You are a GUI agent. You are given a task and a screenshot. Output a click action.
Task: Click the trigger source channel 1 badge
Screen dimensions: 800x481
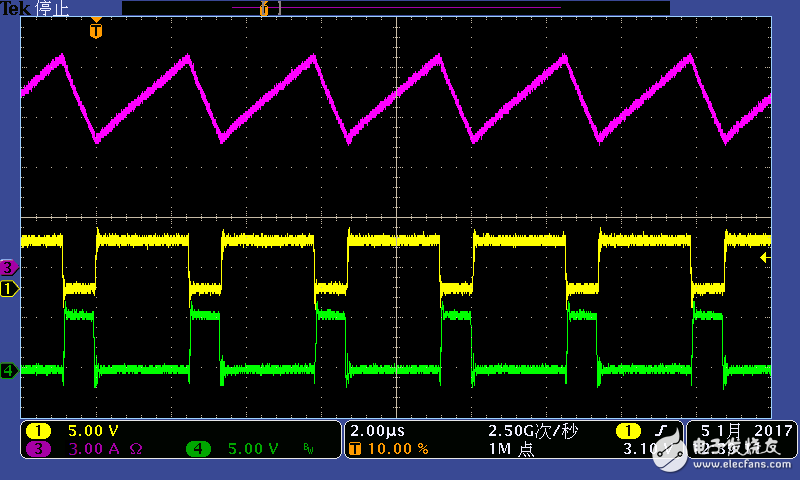click(x=628, y=431)
